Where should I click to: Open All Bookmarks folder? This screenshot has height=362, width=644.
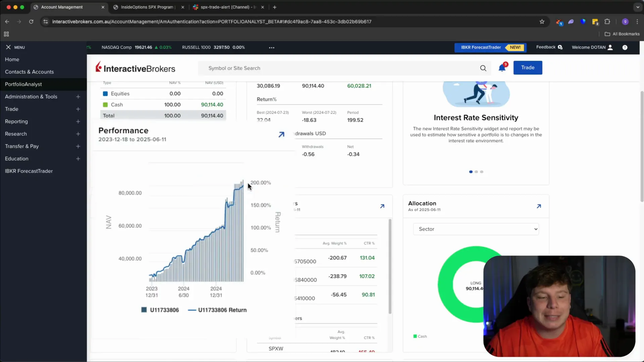(x=622, y=34)
